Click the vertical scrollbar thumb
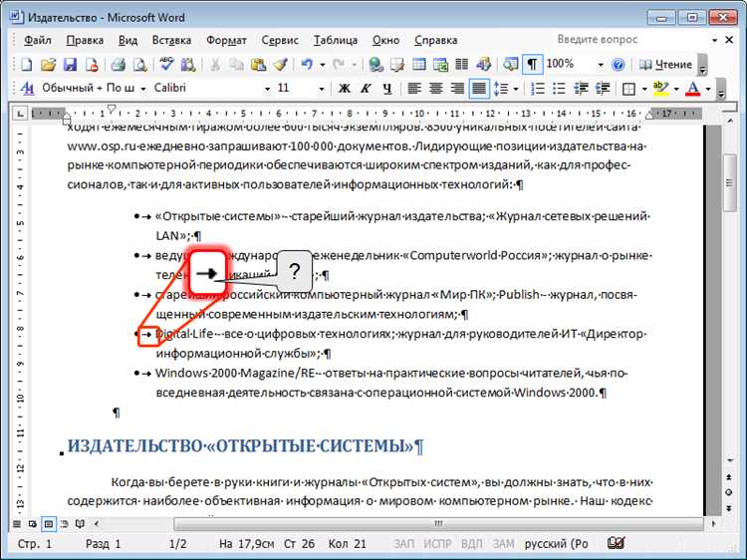This screenshot has width=747, height=560. (729, 183)
